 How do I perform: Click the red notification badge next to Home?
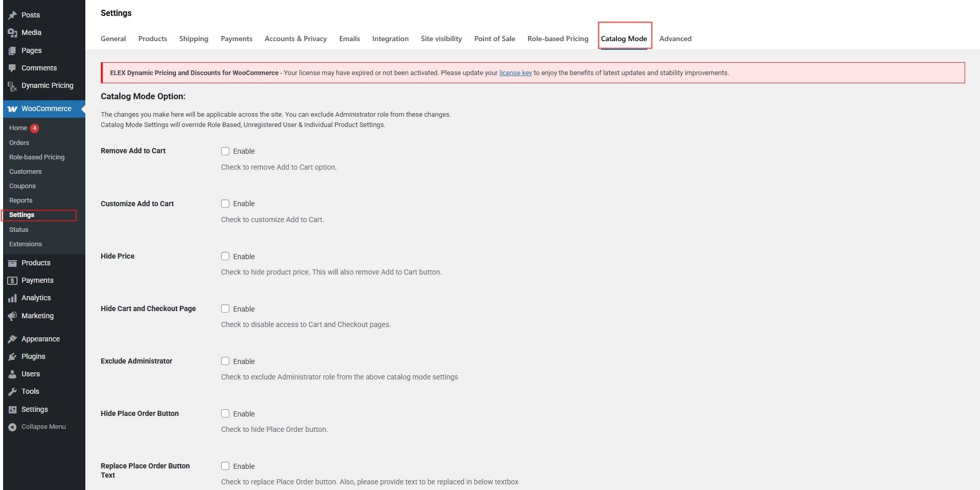tap(34, 128)
